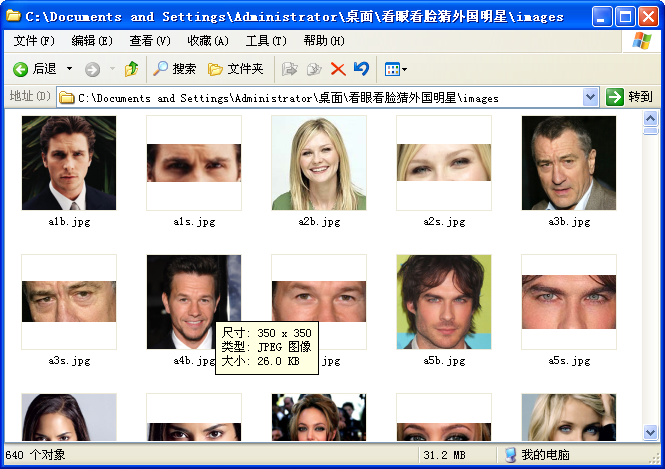Select the a4b.jpg thumbnail
This screenshot has height=469, width=665.
coord(194,302)
